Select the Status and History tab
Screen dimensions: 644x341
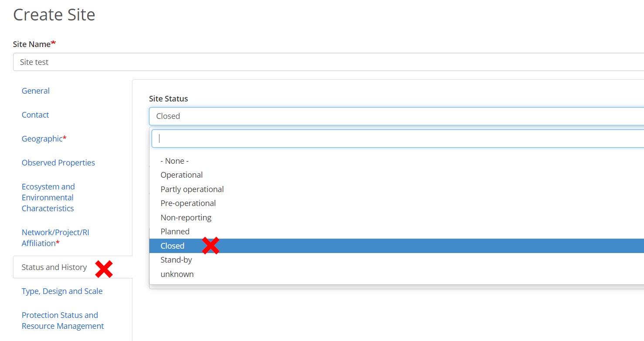pyautogui.click(x=54, y=267)
